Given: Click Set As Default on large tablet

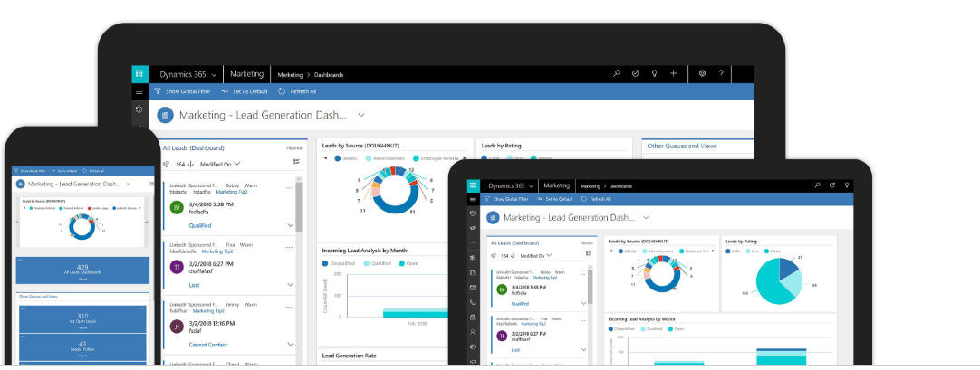Looking at the screenshot, I should tap(245, 91).
